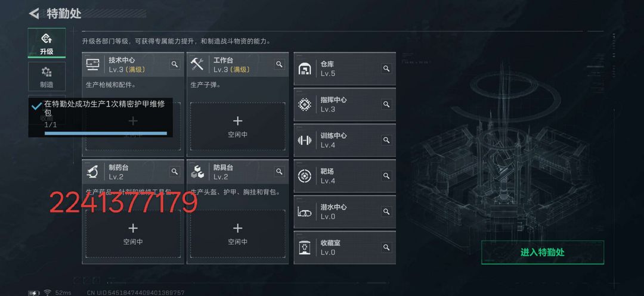Add production in 工作台 empty slot
The height and width of the screenshot is (296, 644).
[x=238, y=126]
